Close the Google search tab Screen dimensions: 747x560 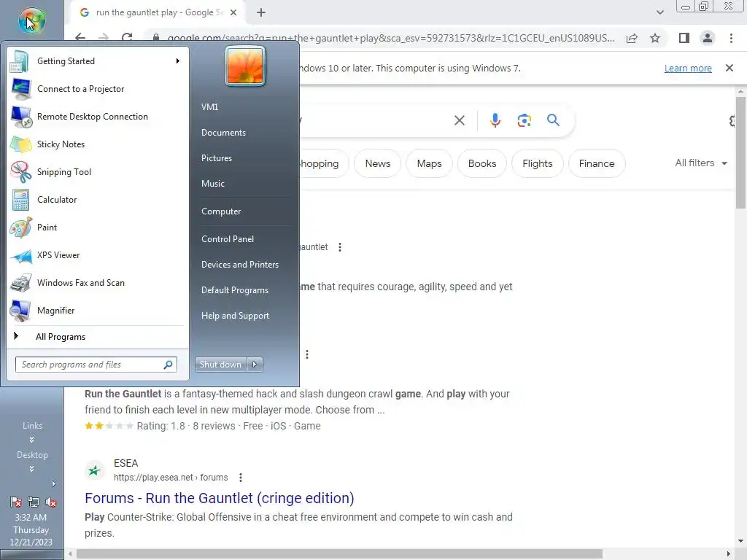[x=233, y=12]
